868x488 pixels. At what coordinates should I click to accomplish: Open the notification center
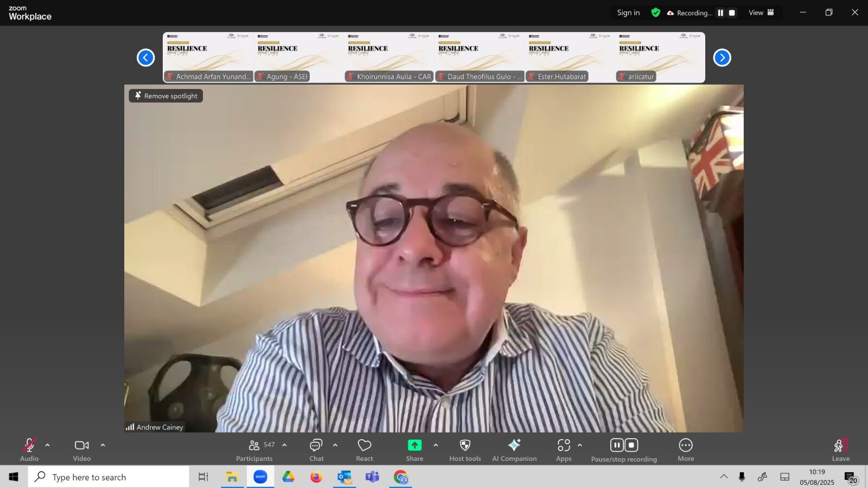[850, 477]
